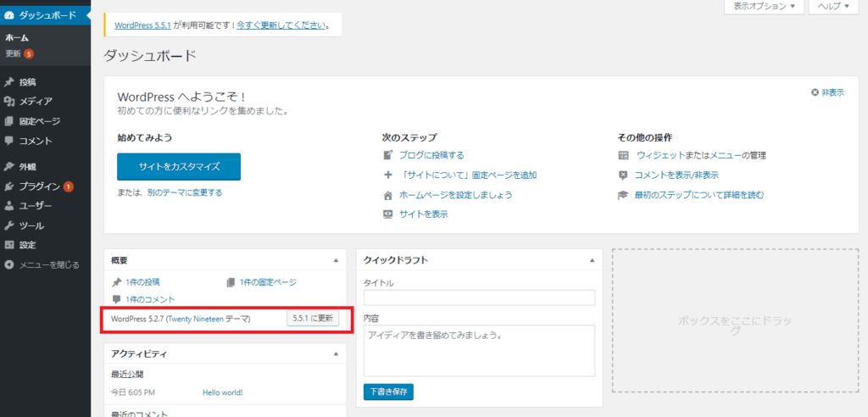Click the コメント speech bubble icon in sidebar
Screen dimensions: 868x417
(9, 141)
